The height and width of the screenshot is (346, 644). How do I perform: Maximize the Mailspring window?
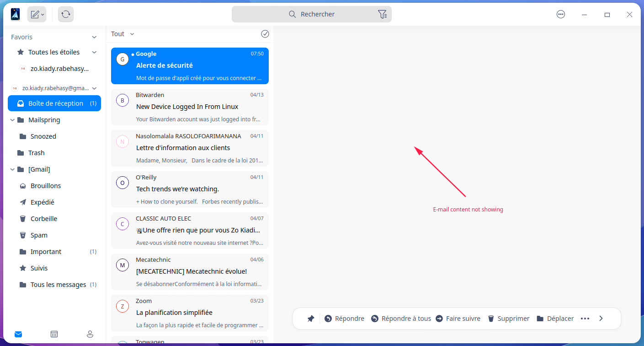coord(607,15)
